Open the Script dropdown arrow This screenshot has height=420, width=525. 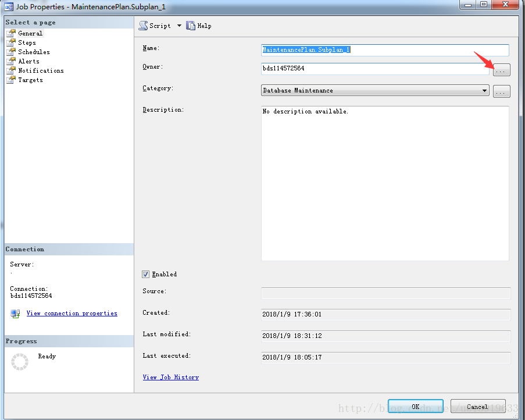(x=179, y=26)
